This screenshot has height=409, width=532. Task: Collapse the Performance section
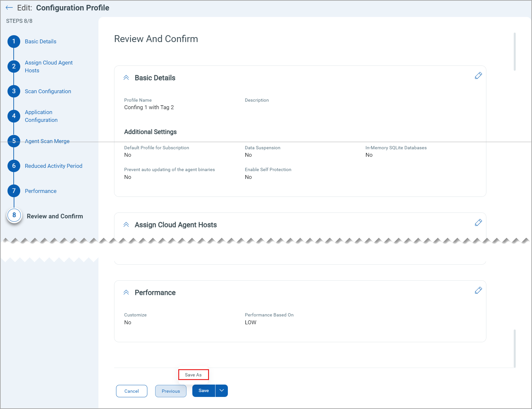(126, 293)
